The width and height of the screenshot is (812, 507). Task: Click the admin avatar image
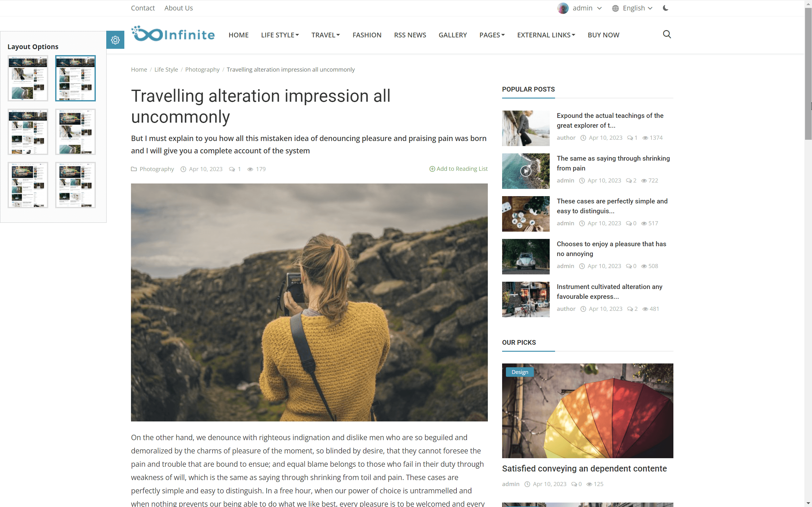tap(563, 8)
